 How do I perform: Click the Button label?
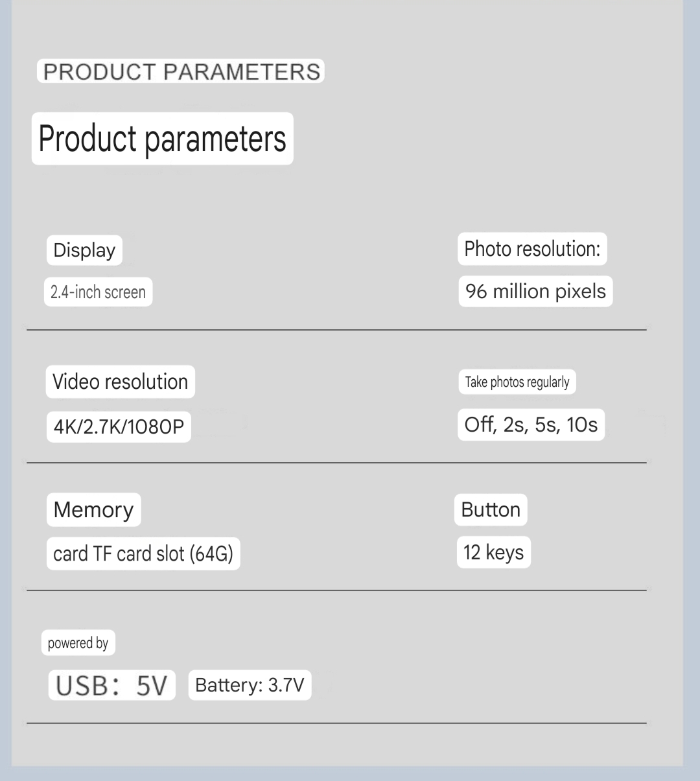[491, 509]
